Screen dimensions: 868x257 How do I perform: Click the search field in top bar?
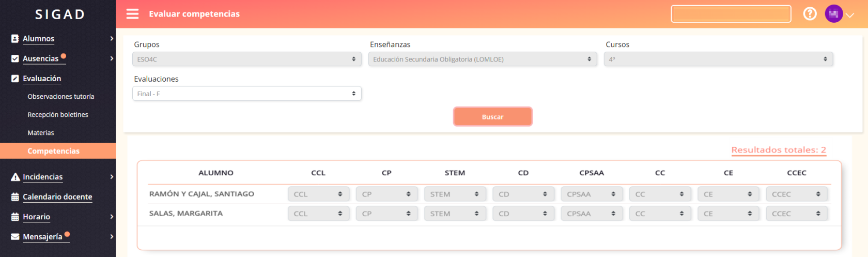731,14
